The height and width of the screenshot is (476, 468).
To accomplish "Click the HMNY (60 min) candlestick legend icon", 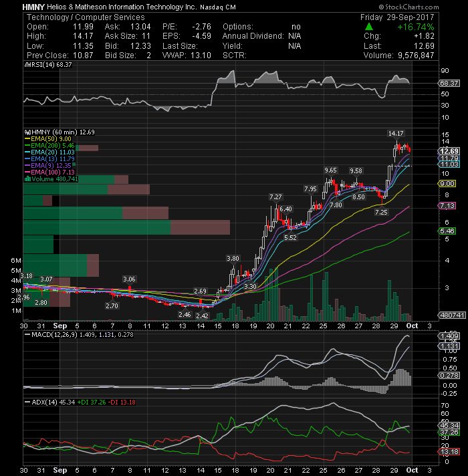I will click(x=27, y=132).
